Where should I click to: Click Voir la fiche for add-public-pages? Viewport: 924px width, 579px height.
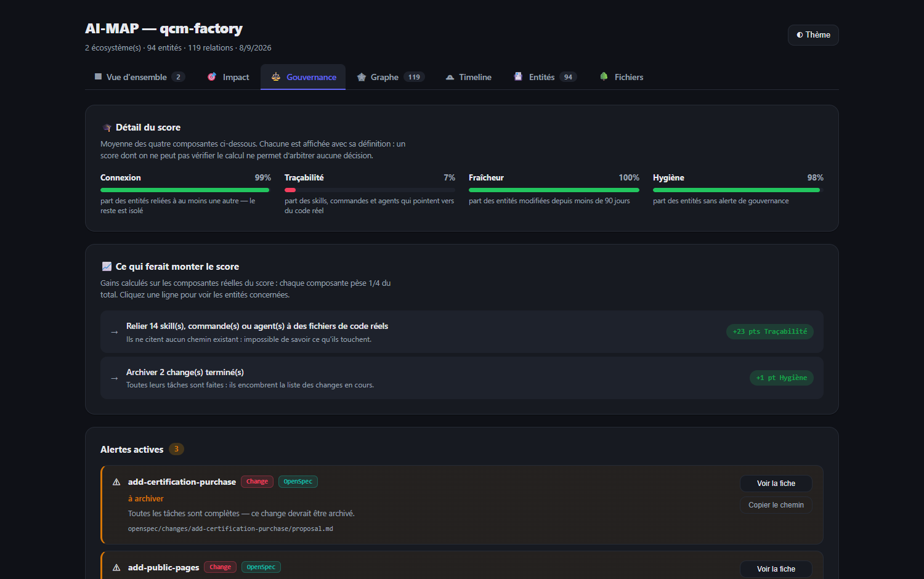(x=776, y=569)
